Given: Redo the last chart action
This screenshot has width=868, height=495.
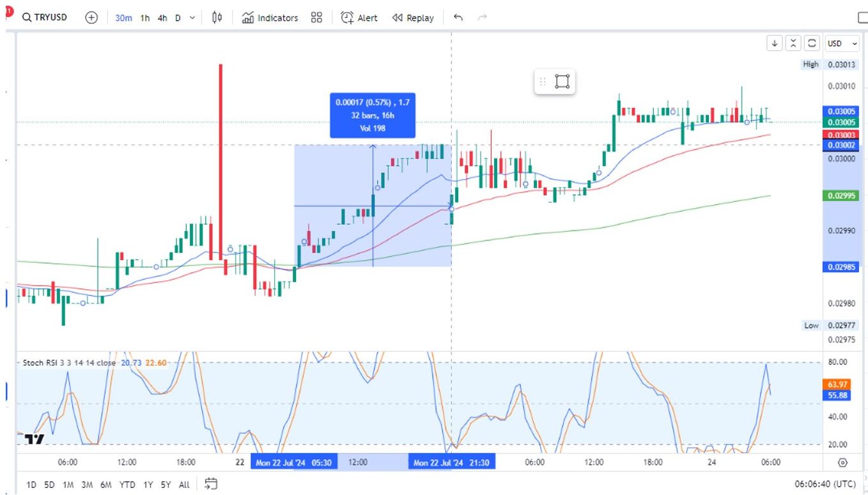Looking at the screenshot, I should coord(483,18).
